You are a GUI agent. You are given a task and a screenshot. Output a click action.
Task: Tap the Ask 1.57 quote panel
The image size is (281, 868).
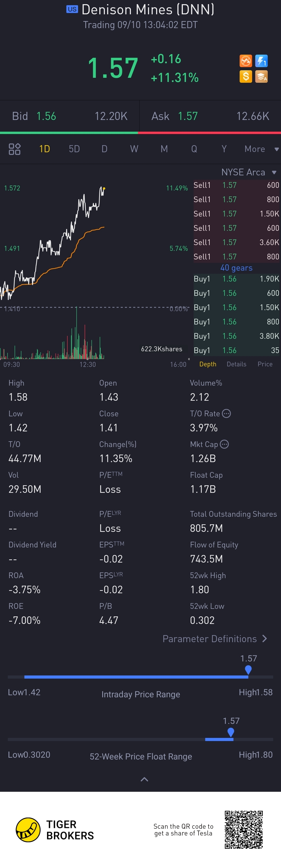click(x=210, y=116)
